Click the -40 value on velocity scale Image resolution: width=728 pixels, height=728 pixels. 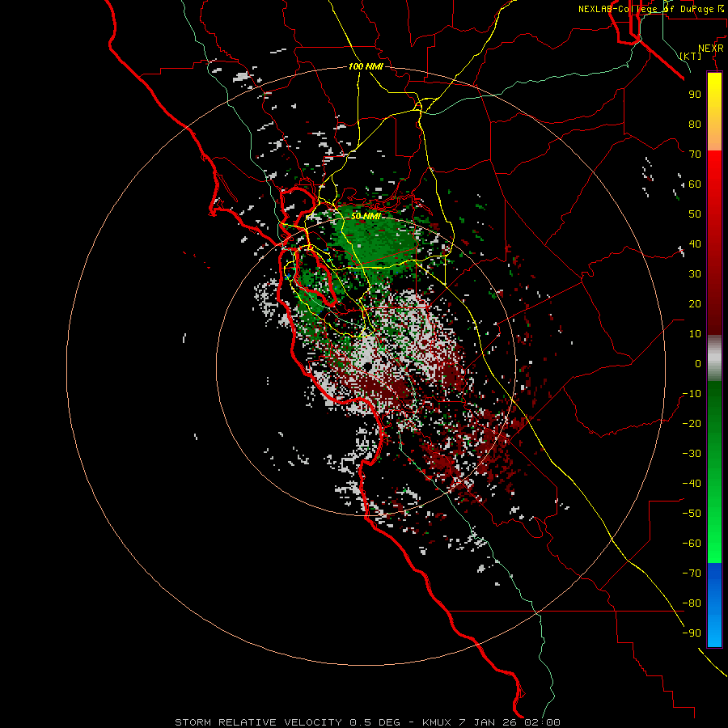pyautogui.click(x=692, y=484)
